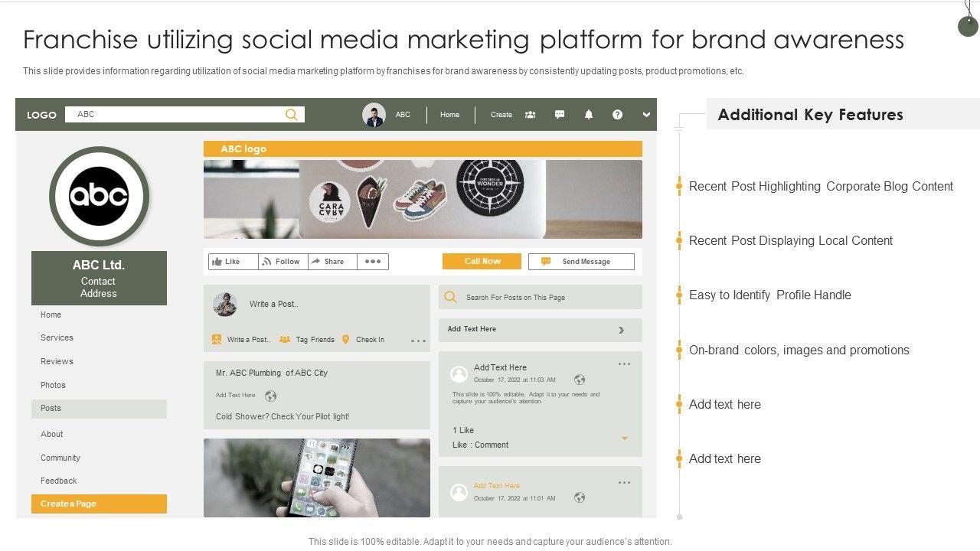
Task: Open Community in the left sidebar
Action: 60,458
